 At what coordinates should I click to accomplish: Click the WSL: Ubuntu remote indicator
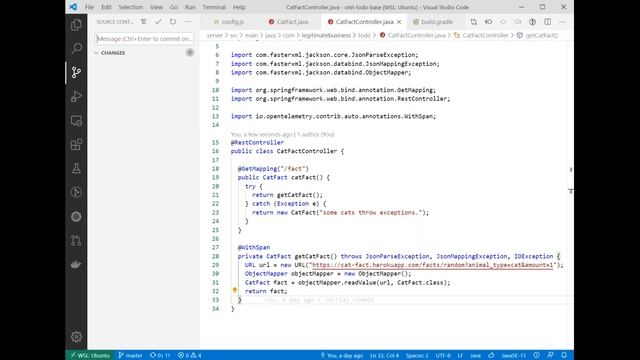pos(90,355)
